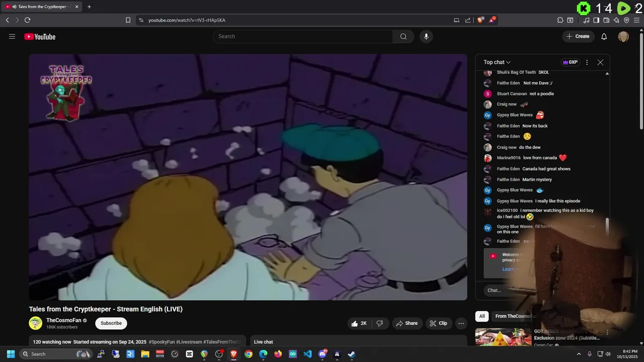Show hidden system tray icons chevron
Viewport: 644px width, 362px height.
click(579, 354)
